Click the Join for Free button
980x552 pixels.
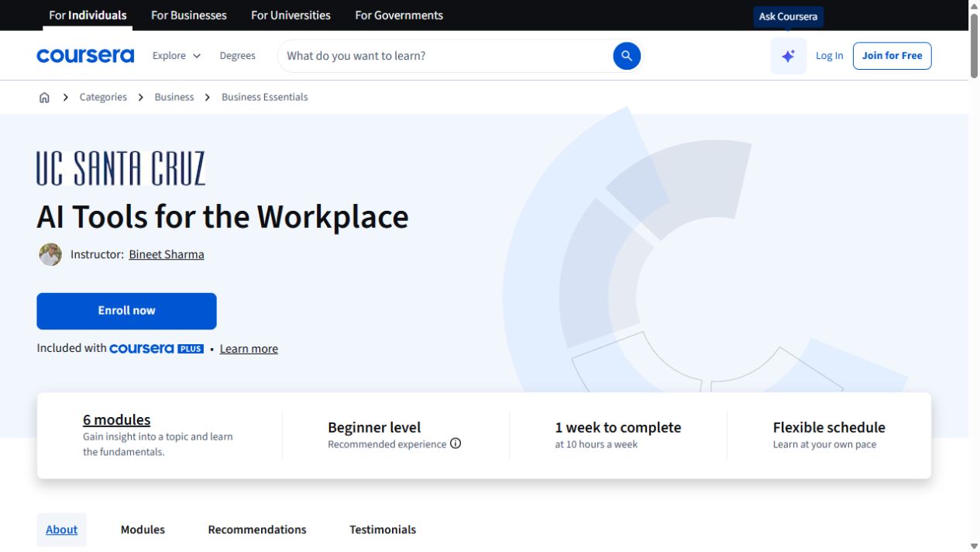892,56
